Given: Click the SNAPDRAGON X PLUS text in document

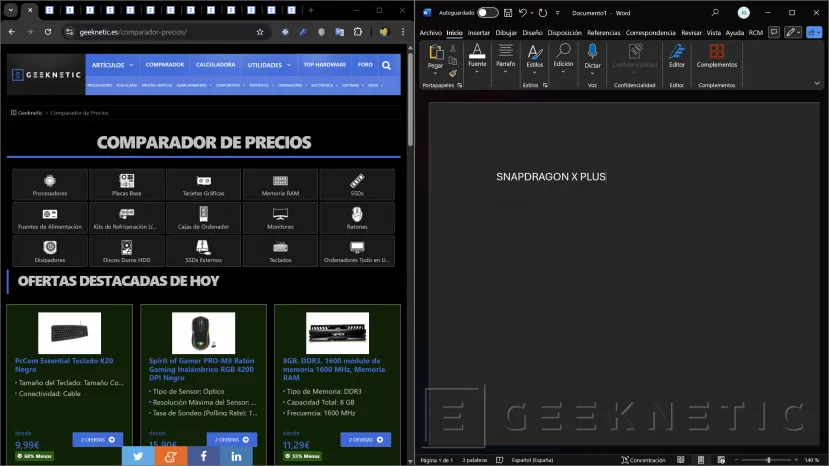Looking at the screenshot, I should tap(550, 177).
